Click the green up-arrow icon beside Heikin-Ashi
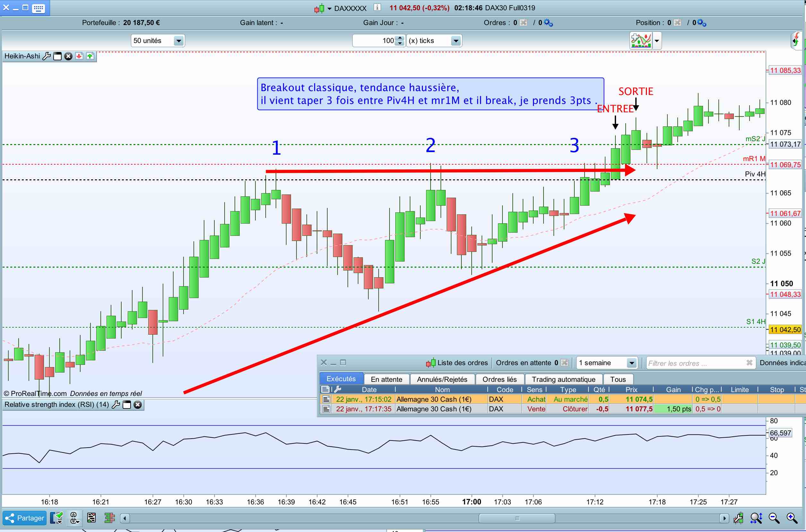The image size is (806, 532). coord(90,56)
